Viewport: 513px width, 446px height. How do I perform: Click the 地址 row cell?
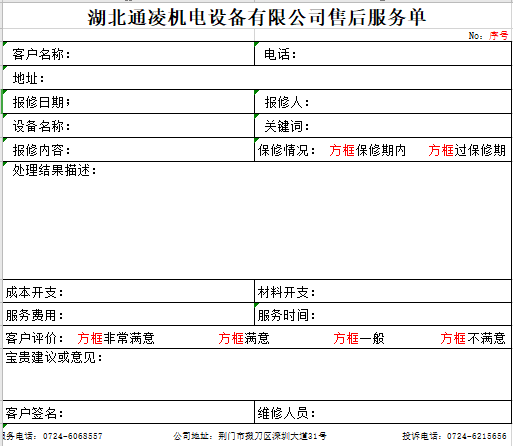tap(257, 78)
